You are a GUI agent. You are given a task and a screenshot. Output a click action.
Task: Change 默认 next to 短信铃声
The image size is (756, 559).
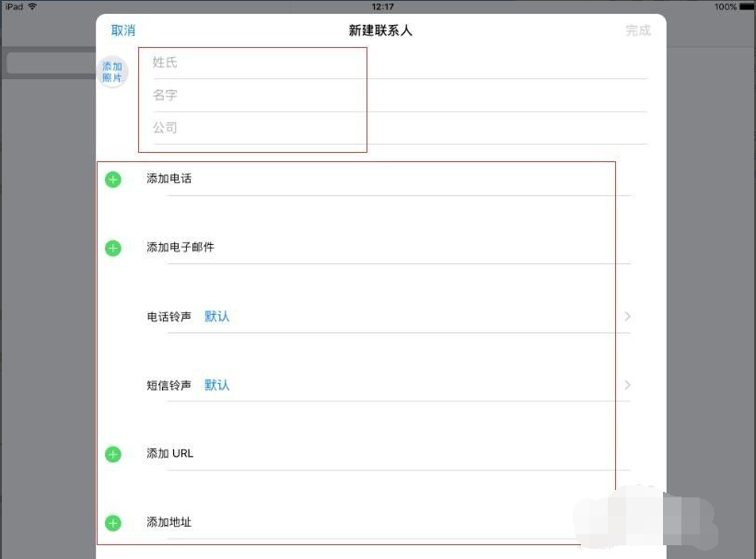pyautogui.click(x=217, y=384)
